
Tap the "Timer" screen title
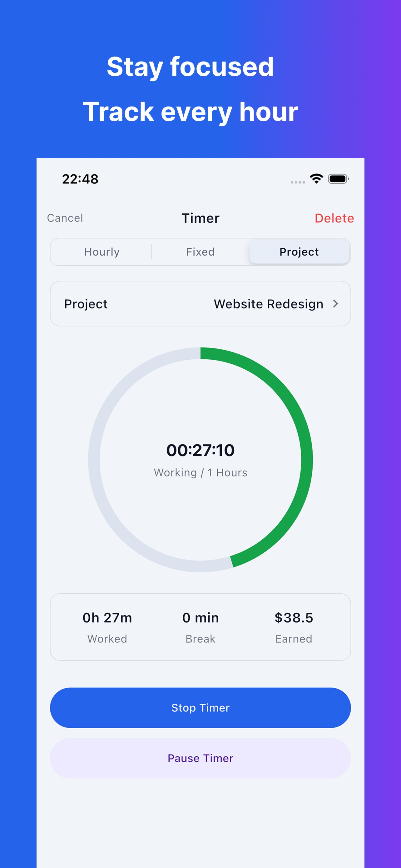pos(200,218)
